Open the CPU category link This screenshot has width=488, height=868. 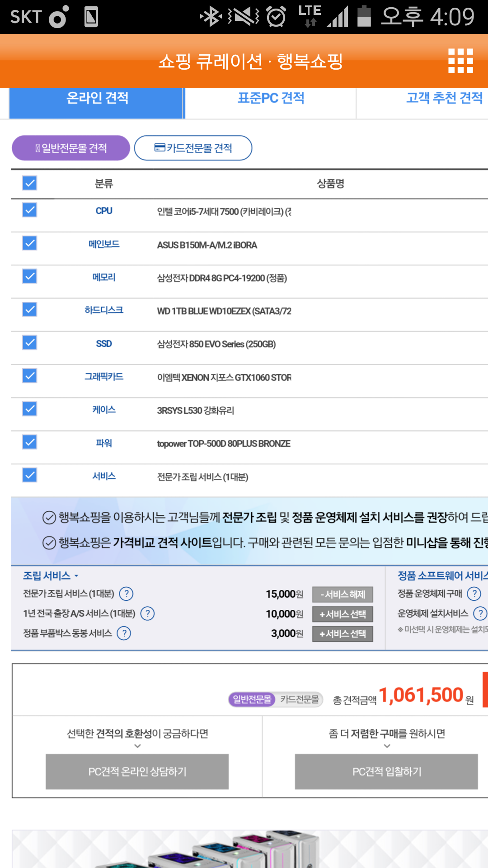pyautogui.click(x=104, y=211)
